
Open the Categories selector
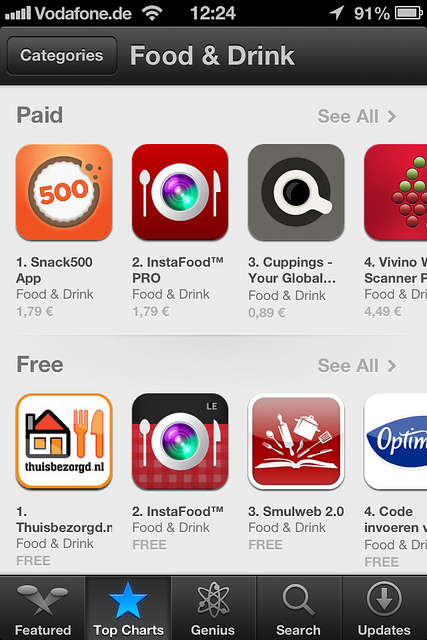click(x=62, y=56)
